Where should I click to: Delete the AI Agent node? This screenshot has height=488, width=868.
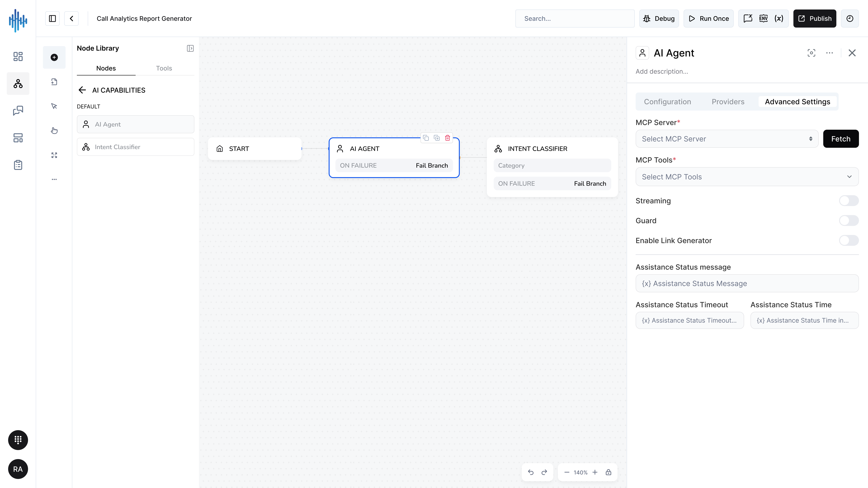pyautogui.click(x=447, y=138)
